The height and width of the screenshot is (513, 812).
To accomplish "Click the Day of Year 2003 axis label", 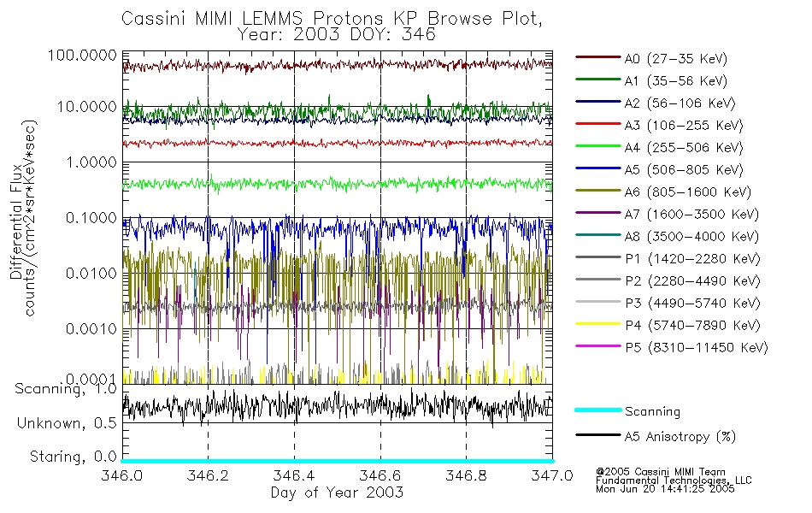I will coord(337,492).
